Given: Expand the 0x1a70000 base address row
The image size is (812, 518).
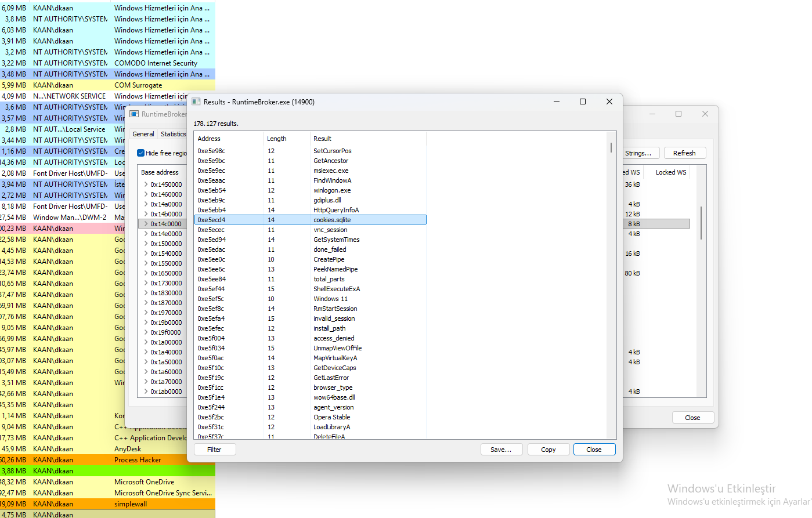Looking at the screenshot, I should click(146, 382).
